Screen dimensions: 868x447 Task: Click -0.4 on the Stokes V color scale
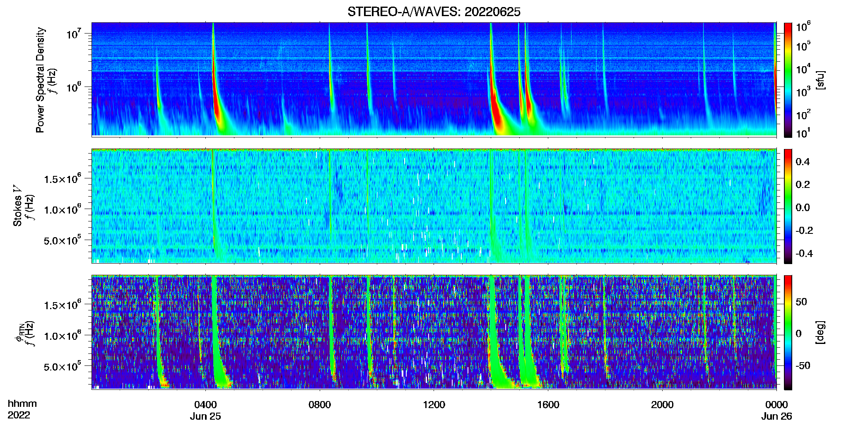pos(804,254)
